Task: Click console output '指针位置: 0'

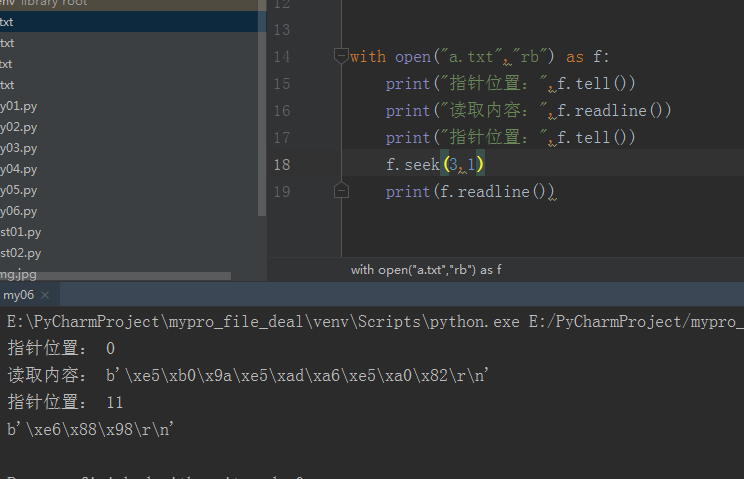Action: (x=61, y=348)
